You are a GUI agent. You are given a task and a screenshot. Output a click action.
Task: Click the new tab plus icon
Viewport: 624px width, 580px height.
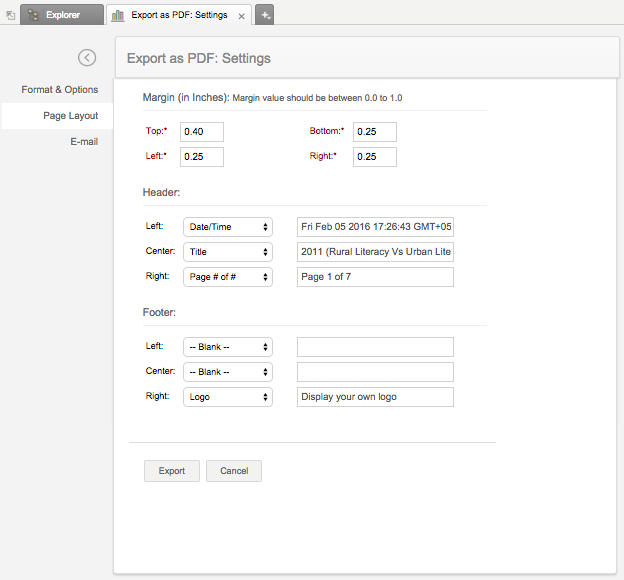click(x=265, y=15)
